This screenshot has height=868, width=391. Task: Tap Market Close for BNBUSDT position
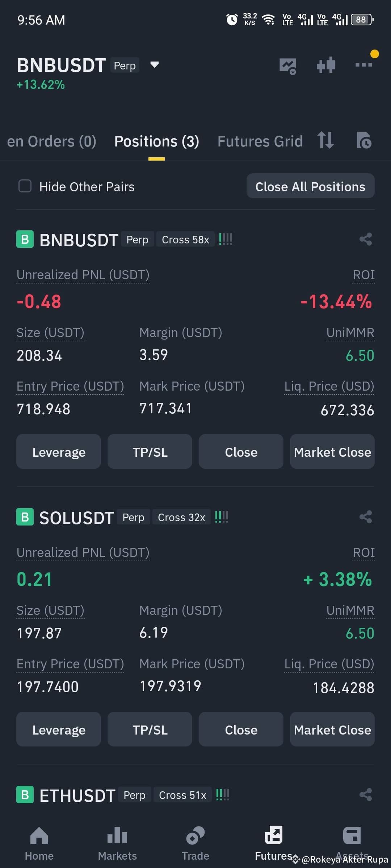click(332, 452)
